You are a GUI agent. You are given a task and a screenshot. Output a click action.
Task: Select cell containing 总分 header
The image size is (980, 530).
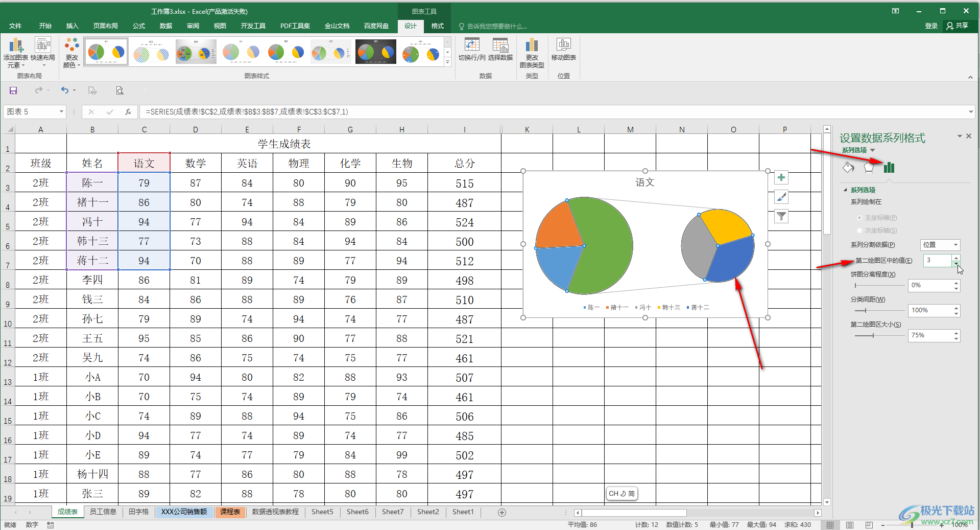(464, 163)
